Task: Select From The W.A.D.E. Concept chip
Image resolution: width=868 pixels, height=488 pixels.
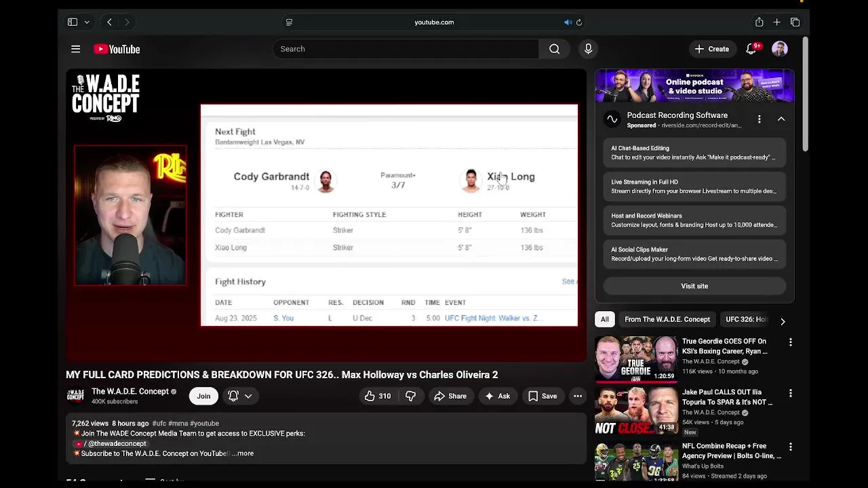Action: [x=667, y=319]
